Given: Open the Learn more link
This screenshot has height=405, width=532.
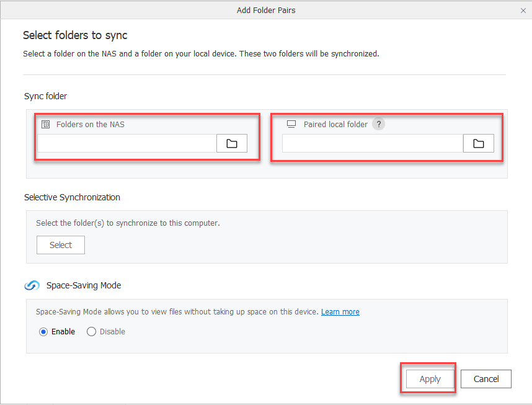Looking at the screenshot, I should (340, 311).
